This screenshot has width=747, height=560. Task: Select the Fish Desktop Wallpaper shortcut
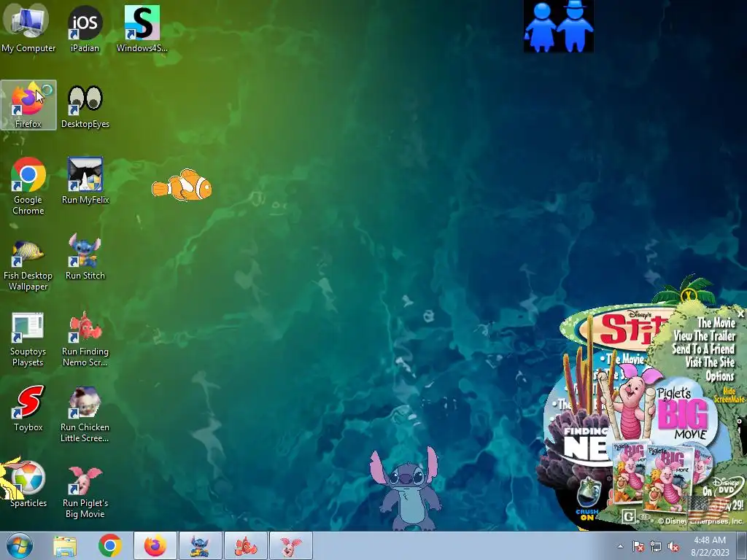click(28, 264)
